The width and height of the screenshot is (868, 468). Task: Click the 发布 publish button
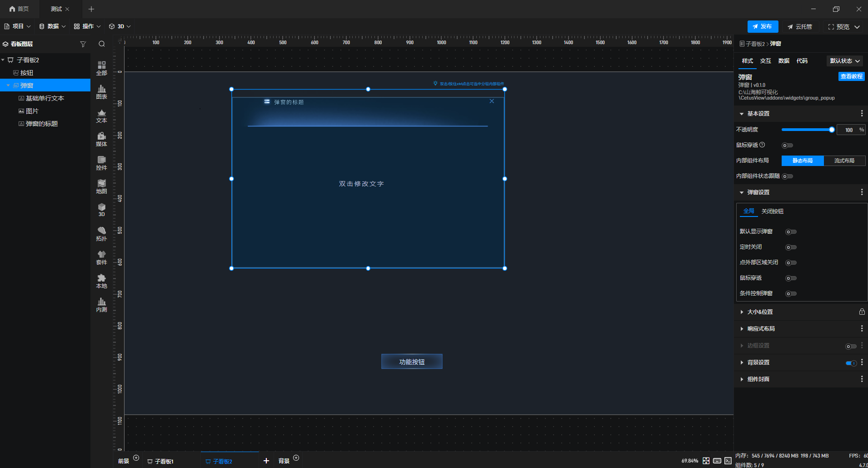(x=763, y=27)
